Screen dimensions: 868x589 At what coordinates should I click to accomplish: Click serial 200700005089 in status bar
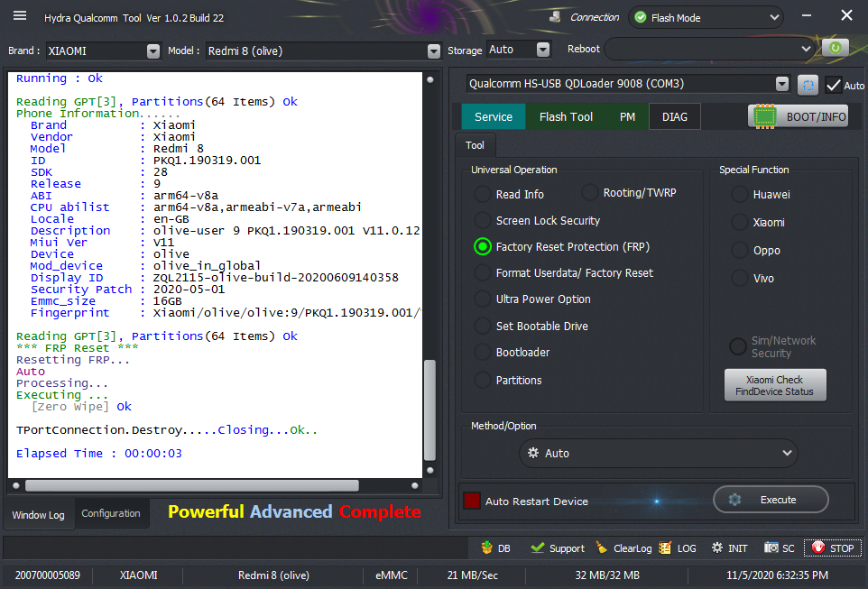click(x=48, y=575)
